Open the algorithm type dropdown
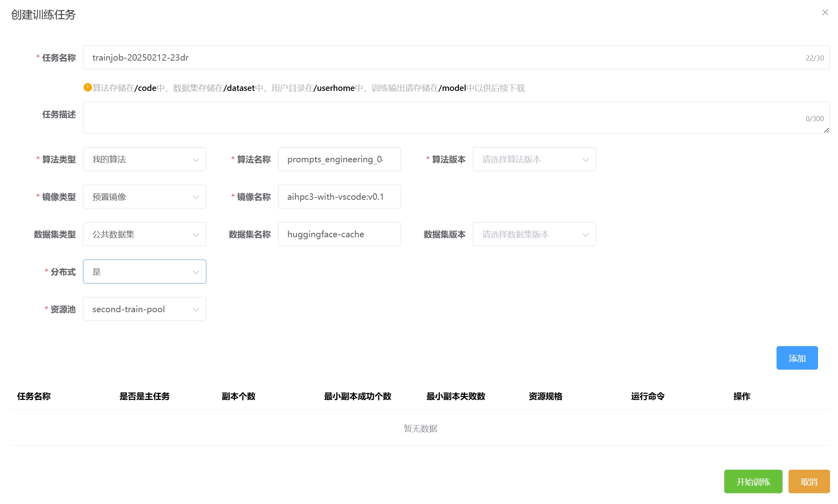Image resolution: width=838 pixels, height=504 pixels. click(144, 159)
